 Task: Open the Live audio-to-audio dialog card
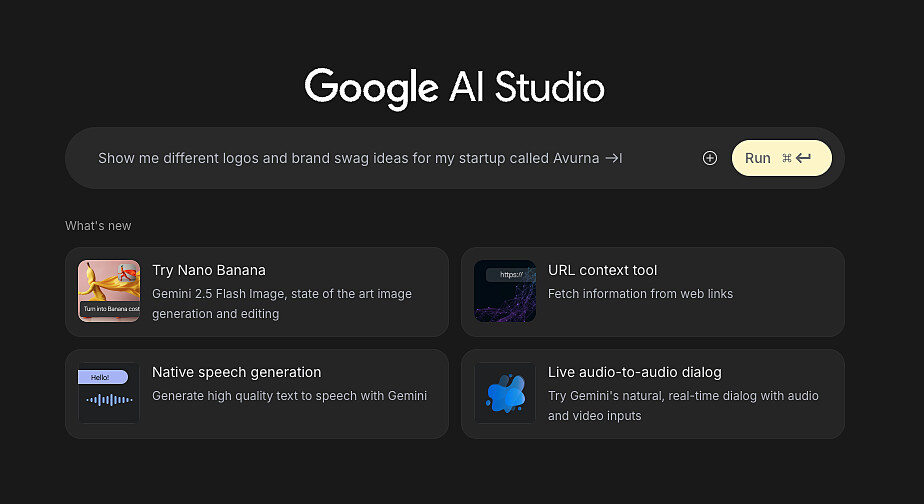point(652,394)
